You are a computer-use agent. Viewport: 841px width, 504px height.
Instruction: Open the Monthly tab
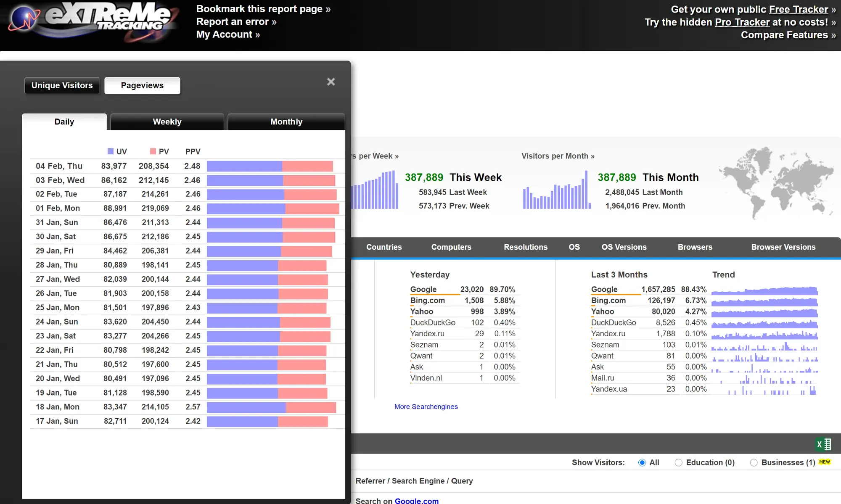coord(286,121)
